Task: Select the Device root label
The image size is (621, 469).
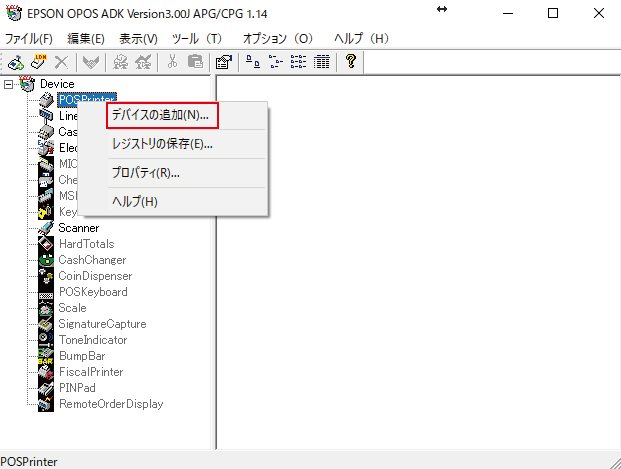Action: 57,84
